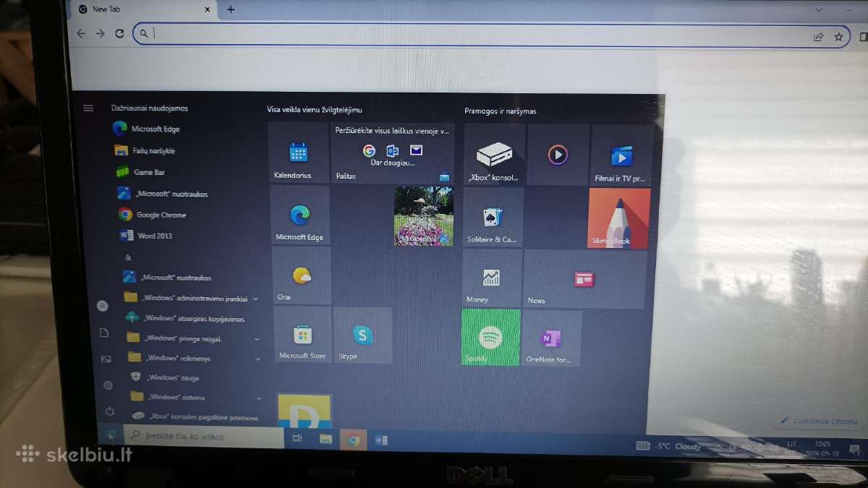This screenshot has height=488, width=868.
Task: Open a new Chrome tab with plus button
Action: pyautogui.click(x=231, y=9)
